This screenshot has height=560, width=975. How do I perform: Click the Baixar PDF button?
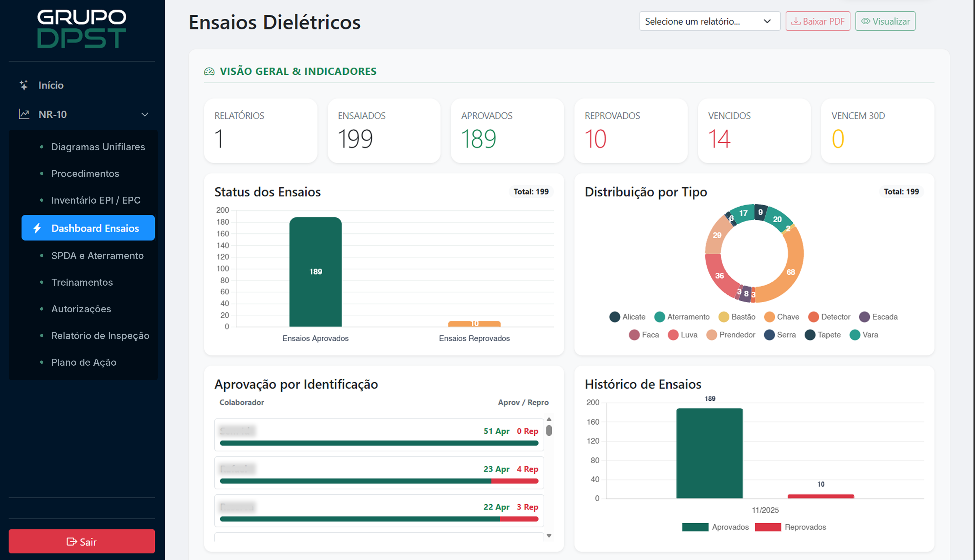tap(818, 21)
